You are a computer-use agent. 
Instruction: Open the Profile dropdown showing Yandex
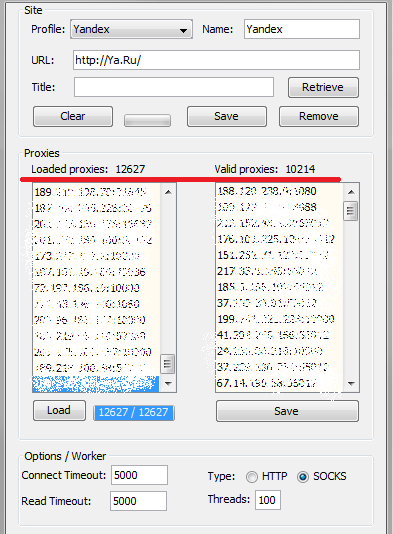tap(131, 29)
